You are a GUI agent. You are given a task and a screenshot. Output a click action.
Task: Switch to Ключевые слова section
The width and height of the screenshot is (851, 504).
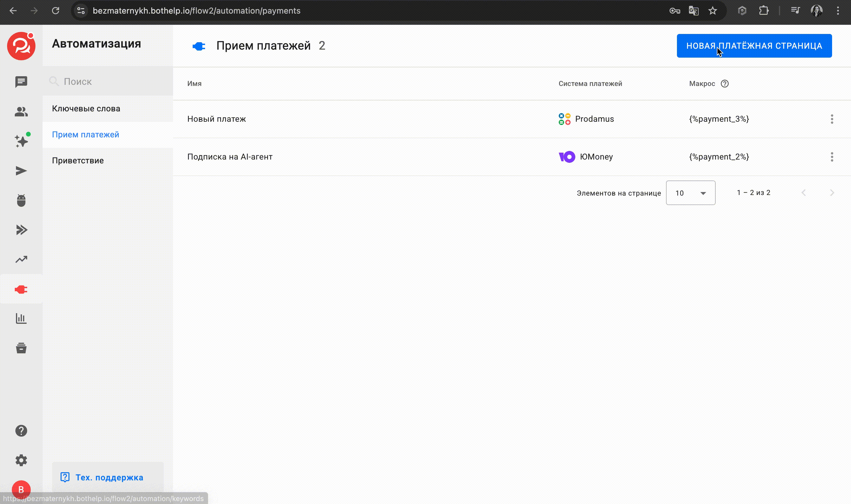tap(86, 109)
